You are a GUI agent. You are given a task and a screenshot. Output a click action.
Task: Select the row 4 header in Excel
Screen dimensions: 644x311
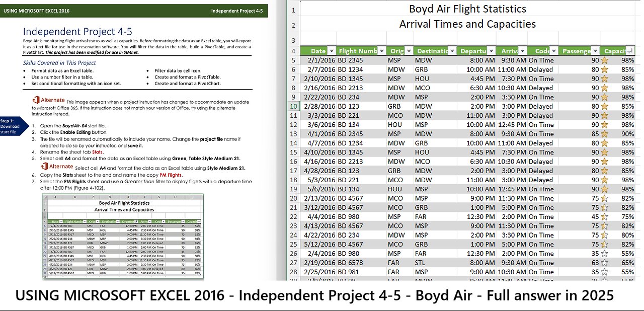pos(293,51)
